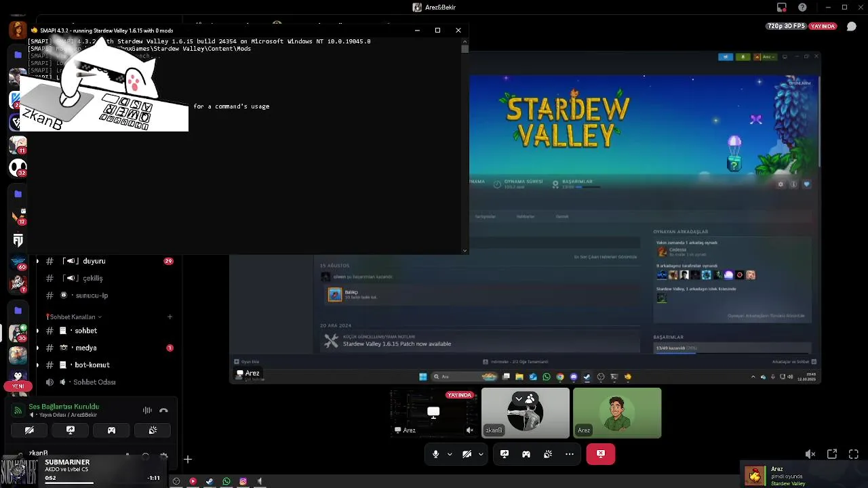The image size is (868, 488).
Task: Open soundboard from voice panel
Action: click(x=153, y=430)
